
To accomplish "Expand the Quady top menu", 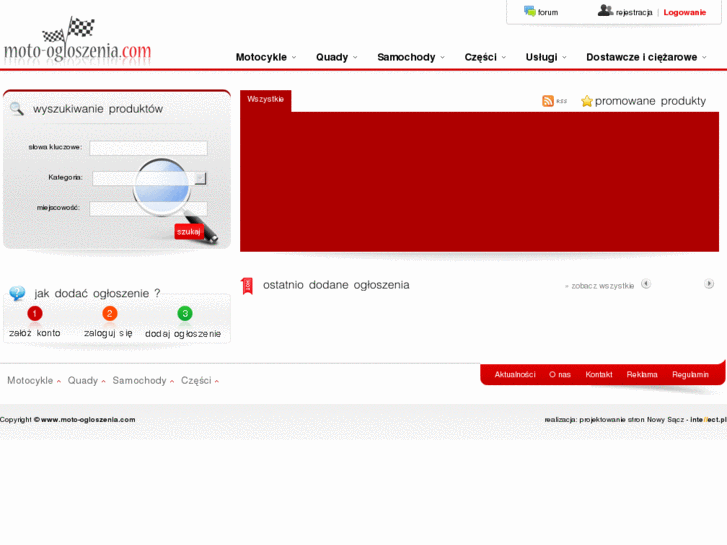I will pos(337,57).
